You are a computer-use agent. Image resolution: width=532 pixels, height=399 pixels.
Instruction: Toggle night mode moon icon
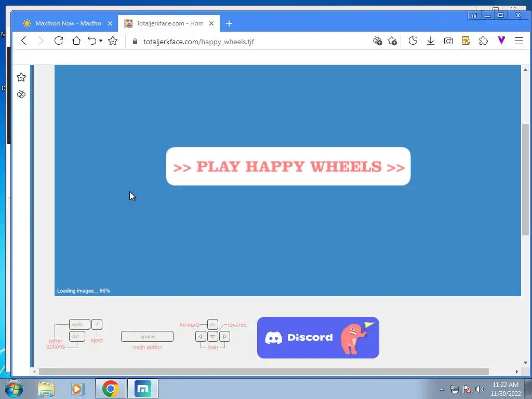(413, 41)
